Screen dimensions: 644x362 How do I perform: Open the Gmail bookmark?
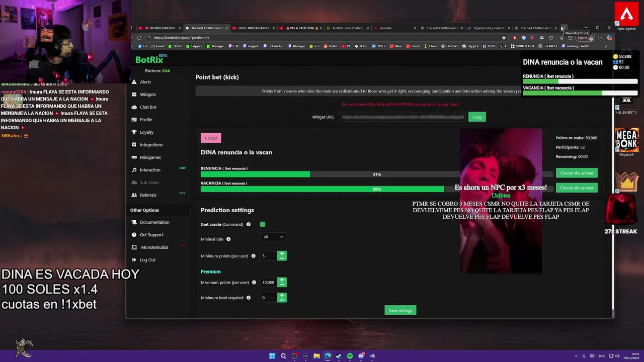click(x=157, y=46)
